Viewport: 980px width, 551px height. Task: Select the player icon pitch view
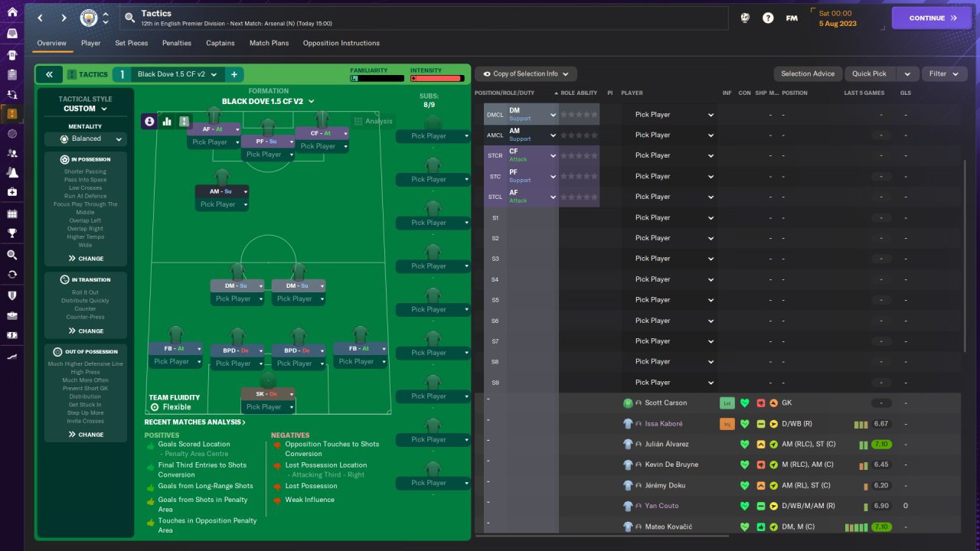(x=149, y=121)
